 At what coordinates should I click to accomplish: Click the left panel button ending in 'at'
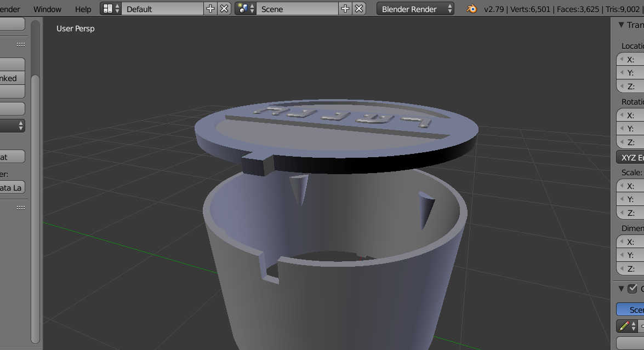click(x=12, y=157)
